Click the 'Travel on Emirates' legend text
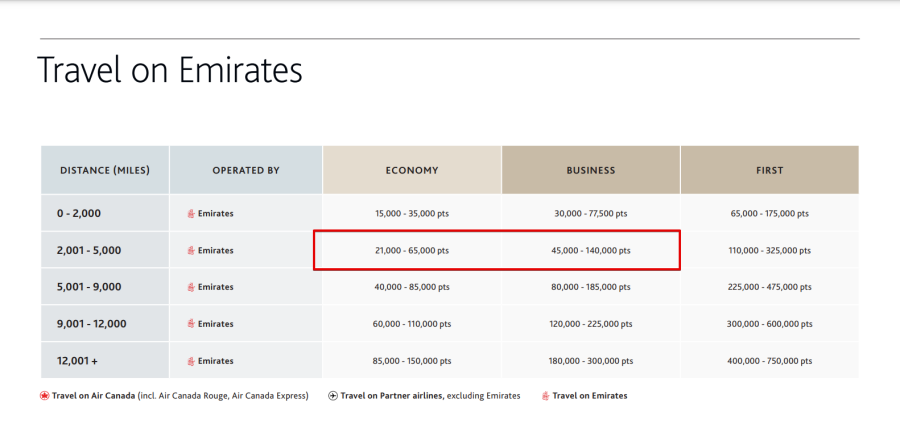The height and width of the screenshot is (431, 900). click(x=590, y=395)
